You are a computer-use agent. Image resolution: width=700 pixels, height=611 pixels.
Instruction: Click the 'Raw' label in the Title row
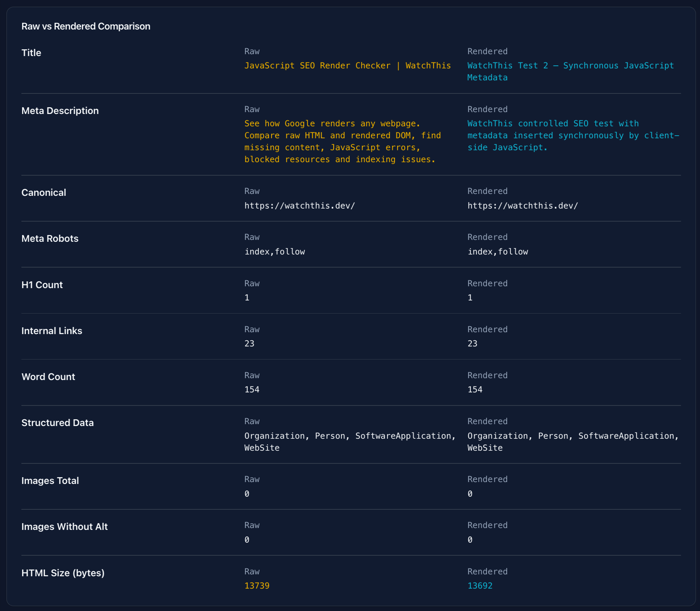[x=252, y=52]
